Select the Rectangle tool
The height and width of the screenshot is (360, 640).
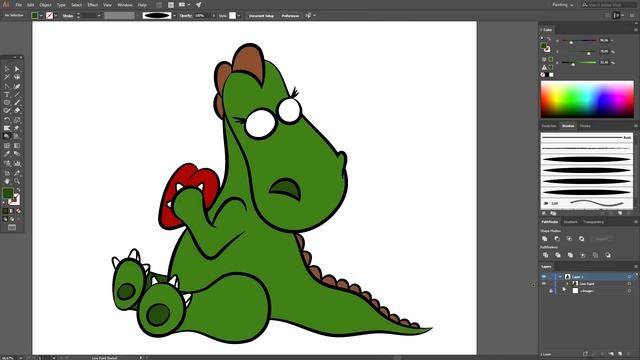7,102
